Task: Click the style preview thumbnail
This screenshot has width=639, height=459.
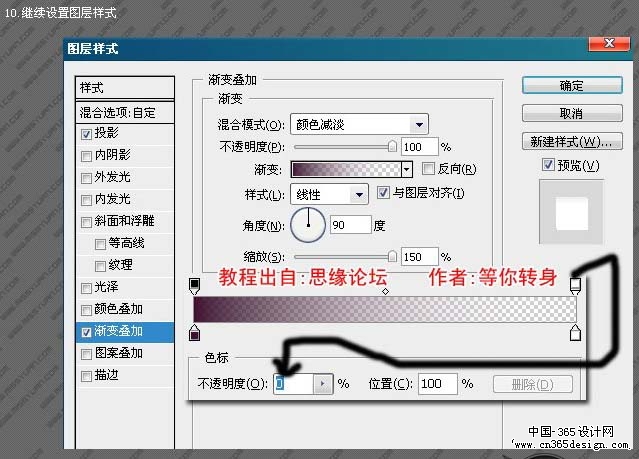Action: coord(571,213)
